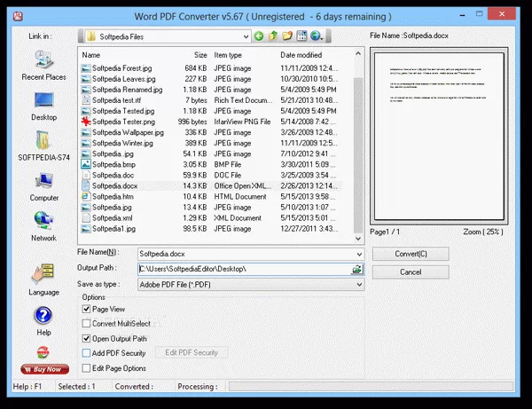The height and width of the screenshot is (409, 532).
Task: Toggle Open Output Path checkbox
Action: point(86,338)
